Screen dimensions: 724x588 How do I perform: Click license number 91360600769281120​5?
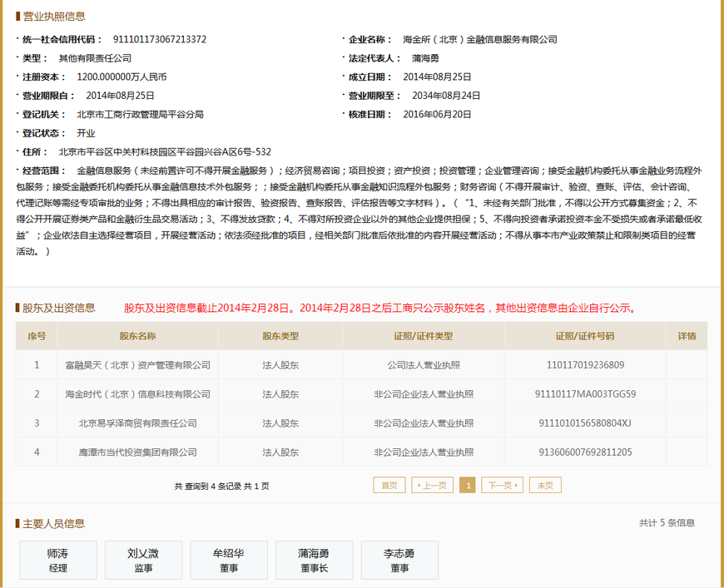click(x=585, y=452)
